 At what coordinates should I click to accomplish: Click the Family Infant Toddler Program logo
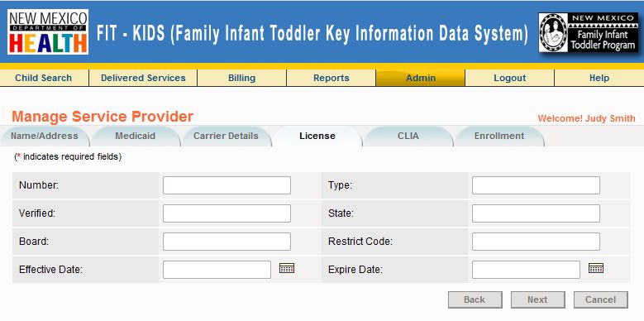(x=588, y=32)
